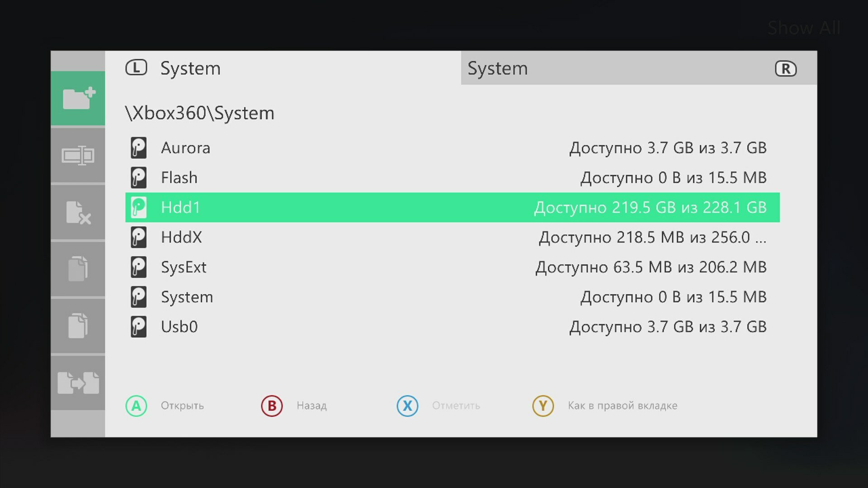Click the L bumper icon
The image size is (868, 488).
(x=136, y=68)
